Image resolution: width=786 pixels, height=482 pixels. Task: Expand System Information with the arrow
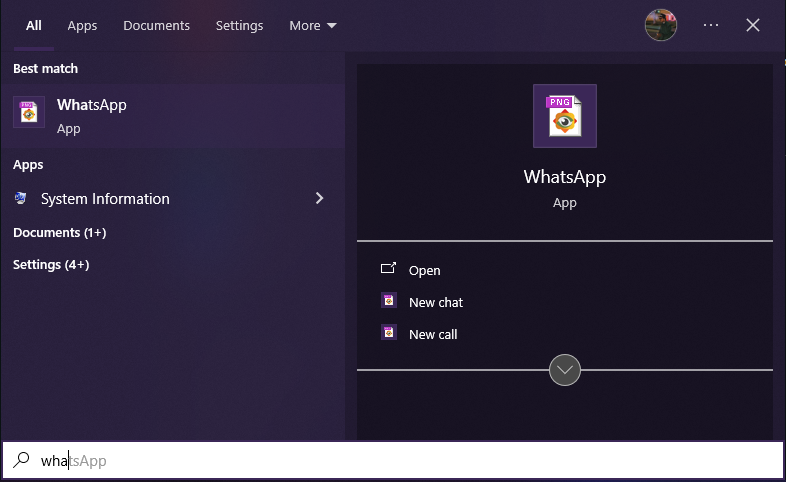point(319,198)
